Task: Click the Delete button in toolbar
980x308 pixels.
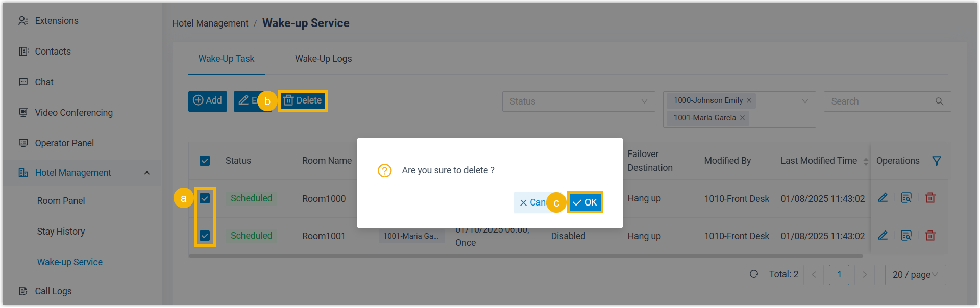Action: coord(303,101)
